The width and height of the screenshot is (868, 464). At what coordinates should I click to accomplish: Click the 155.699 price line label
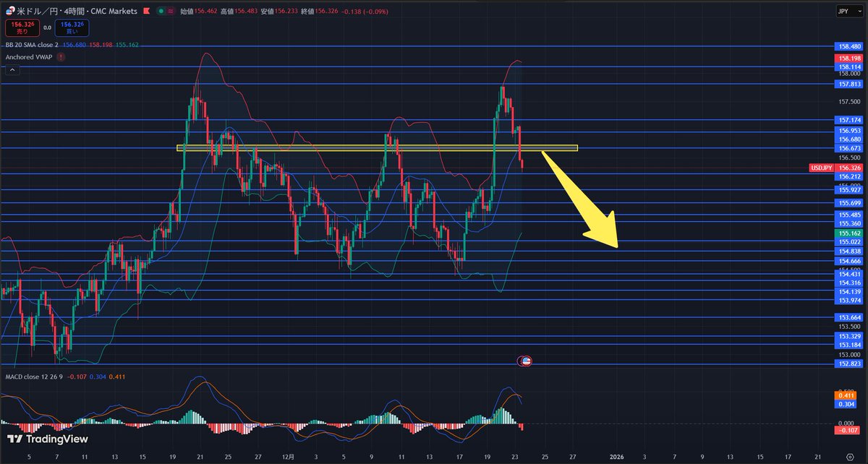pos(849,203)
